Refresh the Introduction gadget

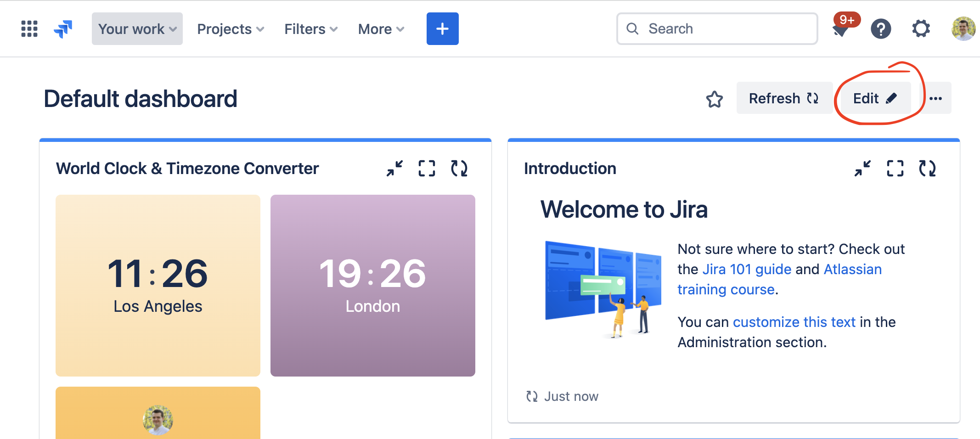tap(927, 169)
